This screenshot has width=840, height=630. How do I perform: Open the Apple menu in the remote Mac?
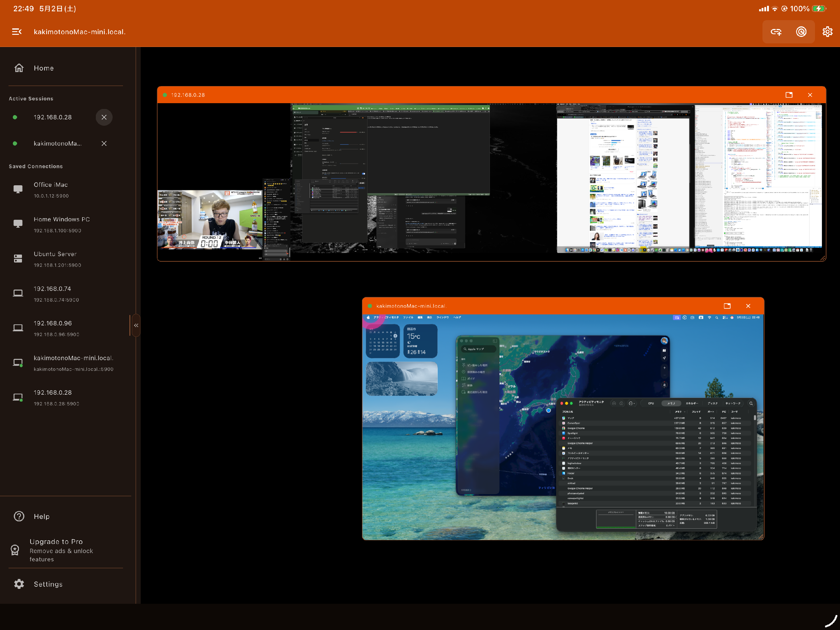point(368,317)
